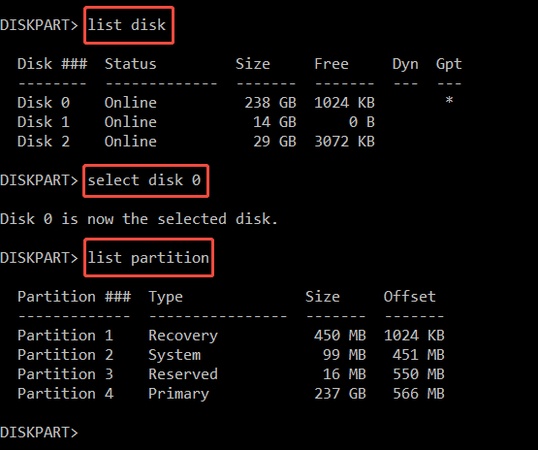The width and height of the screenshot is (538, 450).
Task: Click the 238 GB size value
Action: coord(270,103)
